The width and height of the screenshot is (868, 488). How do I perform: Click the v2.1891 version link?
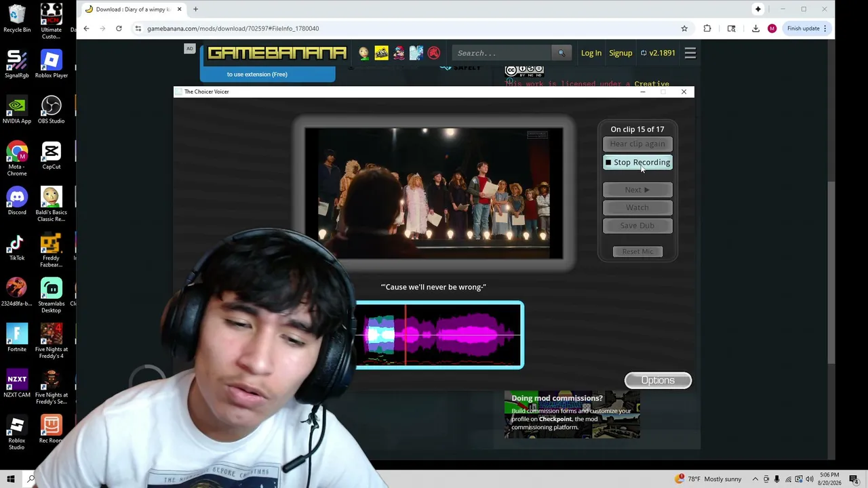(658, 53)
